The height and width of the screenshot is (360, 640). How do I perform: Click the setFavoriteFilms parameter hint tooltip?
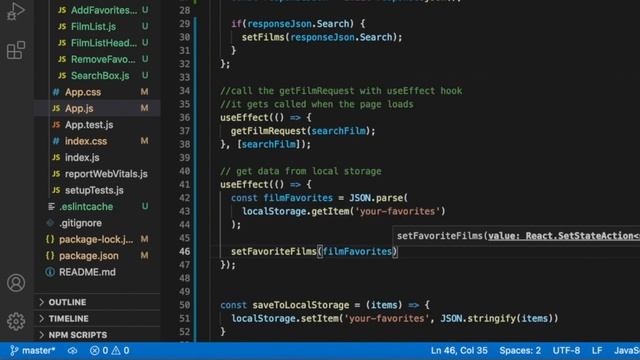click(516, 236)
